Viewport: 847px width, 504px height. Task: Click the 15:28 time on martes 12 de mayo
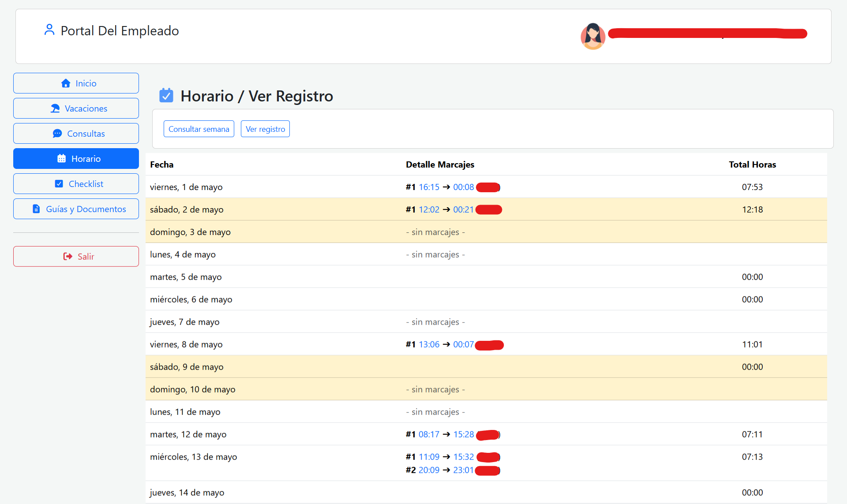coord(463,434)
